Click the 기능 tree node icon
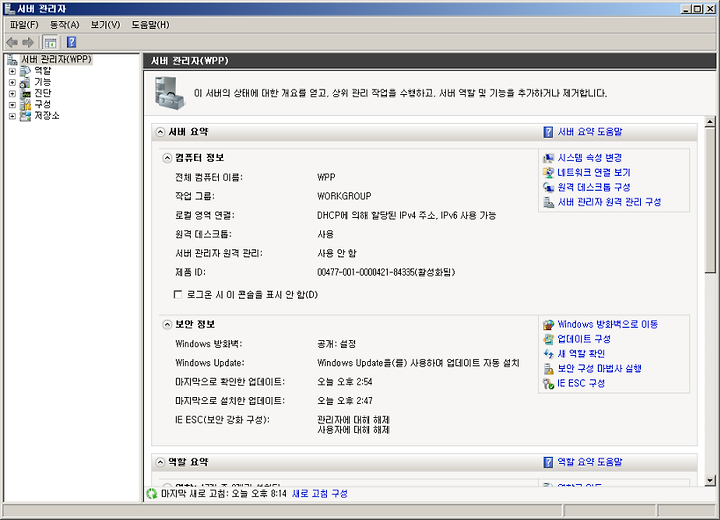The width and height of the screenshot is (720, 520). [x=26, y=82]
